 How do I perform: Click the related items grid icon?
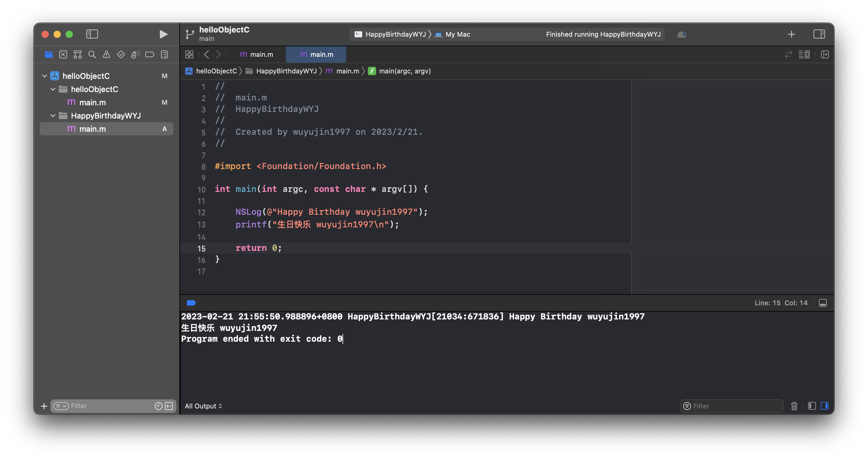point(189,54)
